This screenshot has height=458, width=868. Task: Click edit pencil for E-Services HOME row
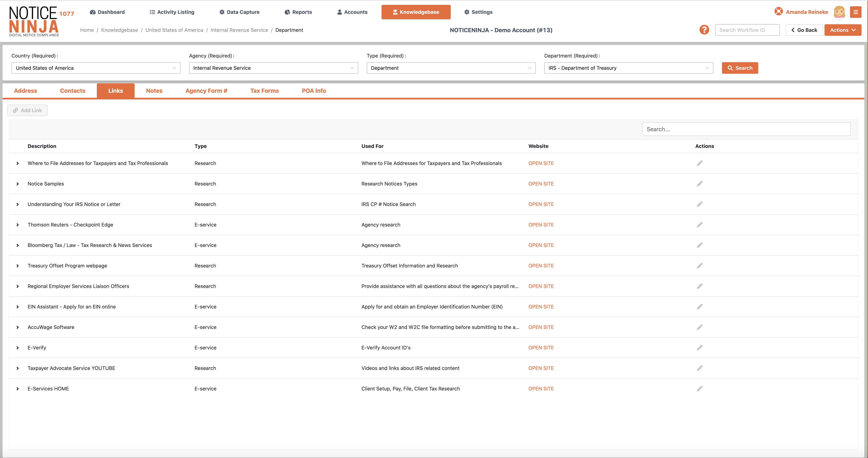[700, 388]
